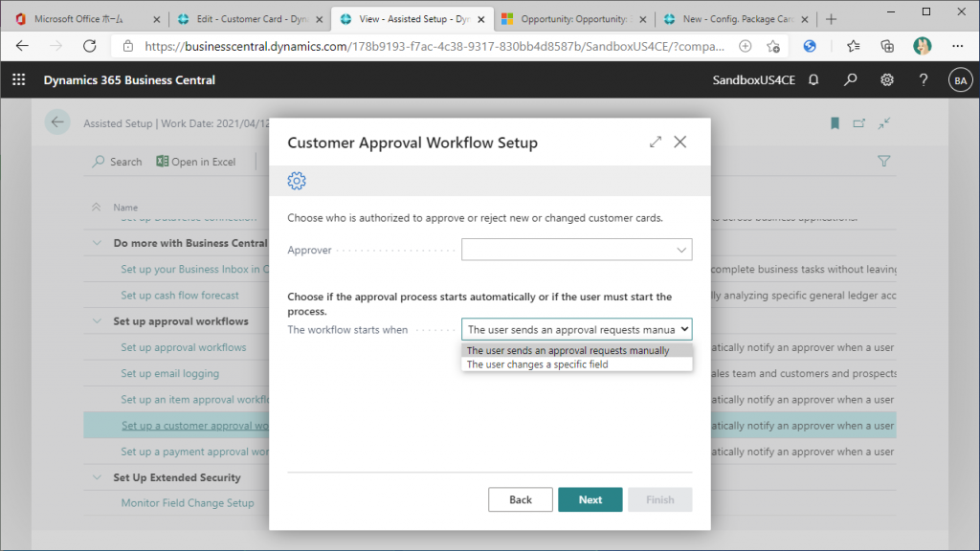The image size is (980, 551).
Task: Click the blue browser extension globe icon
Action: 810,46
